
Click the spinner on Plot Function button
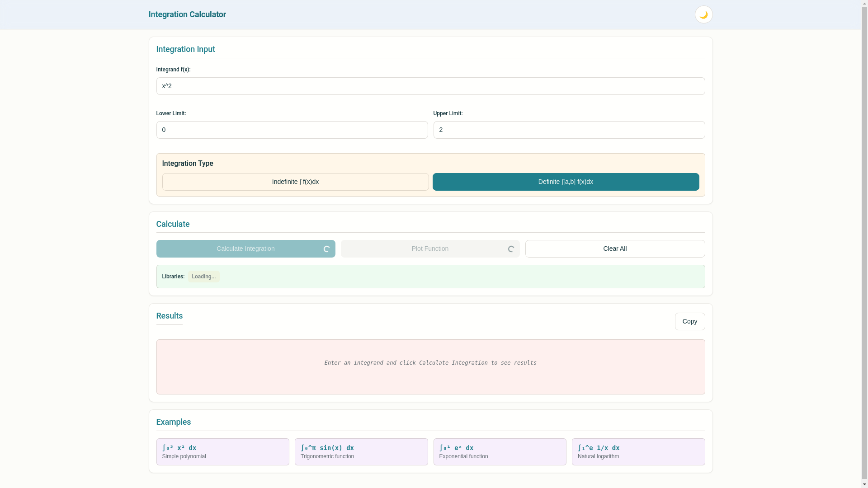511,249
